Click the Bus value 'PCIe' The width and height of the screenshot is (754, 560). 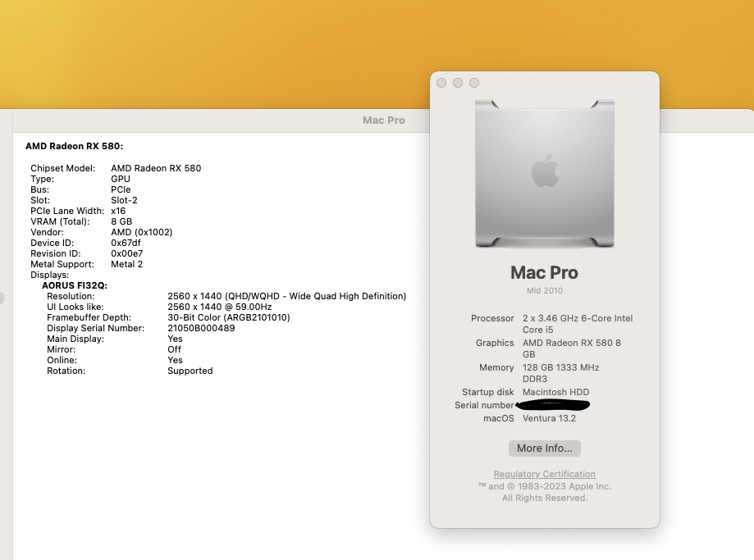coord(121,189)
